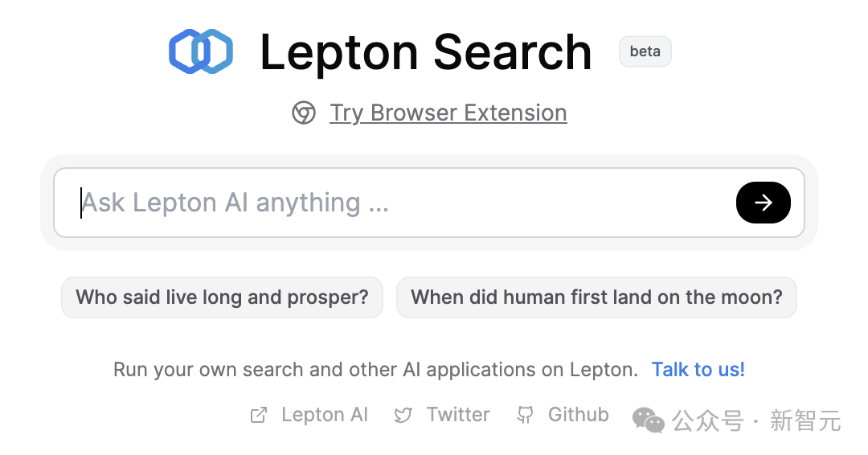Open the Lepton AI footer text link
Image resolution: width=868 pixels, height=455 pixels.
click(x=324, y=415)
